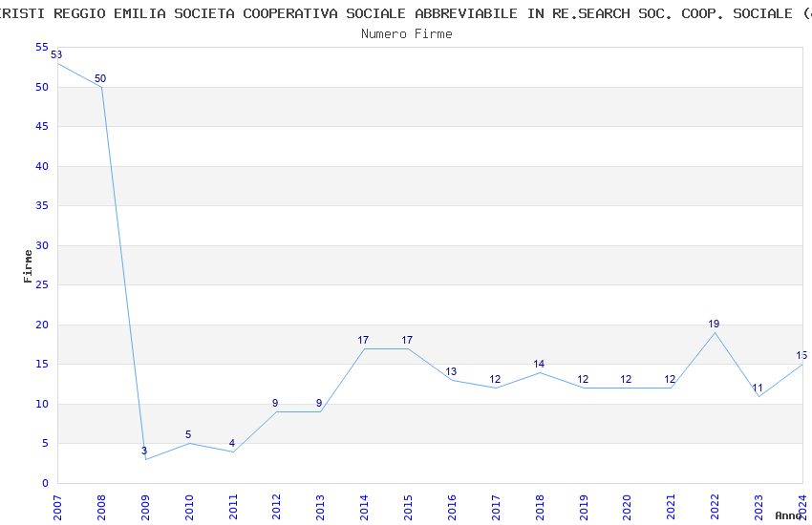812x525 pixels.
Task: Click the y-axis tick label 45
Action: [x=42, y=126]
